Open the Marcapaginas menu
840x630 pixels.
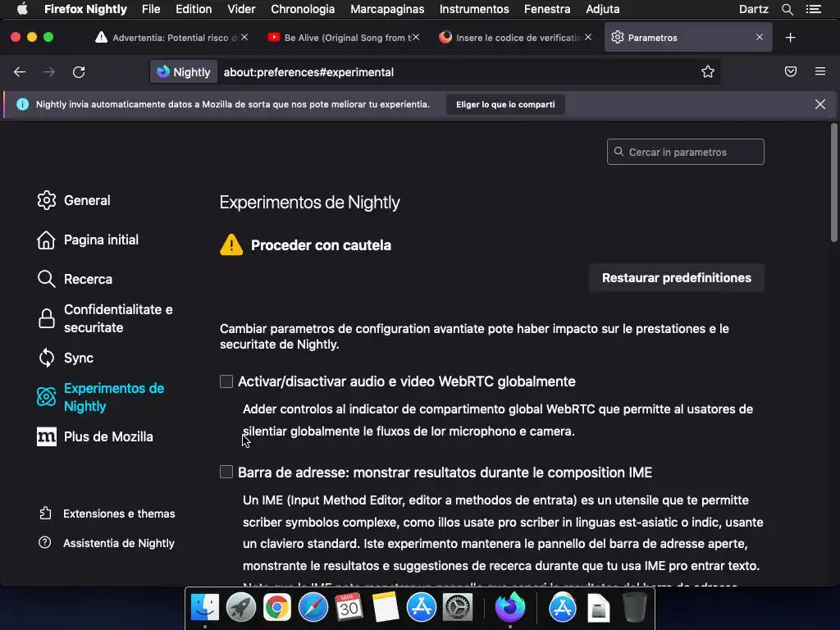tap(387, 9)
